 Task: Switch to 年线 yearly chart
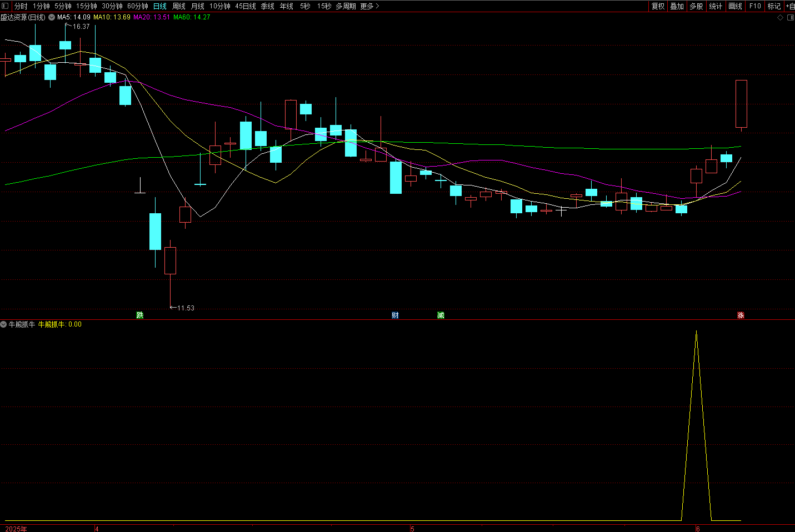pos(287,6)
